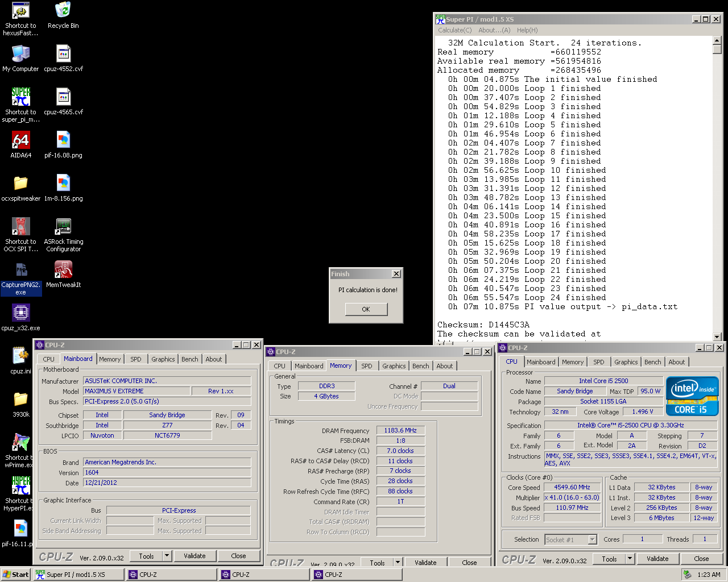Select the MemTweakIt desktop icon
Screen dimensions: 728x582
63,269
